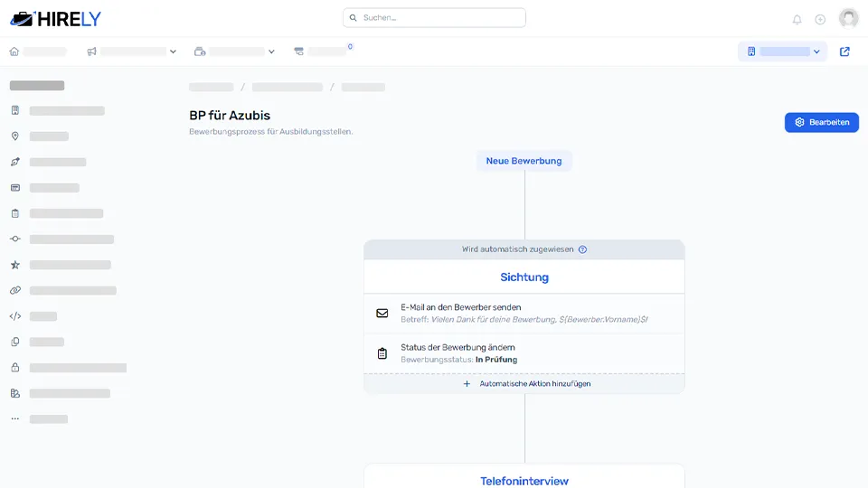The width and height of the screenshot is (868, 488).
Task: Click the three dots more item in sidebar
Action: click(15, 419)
